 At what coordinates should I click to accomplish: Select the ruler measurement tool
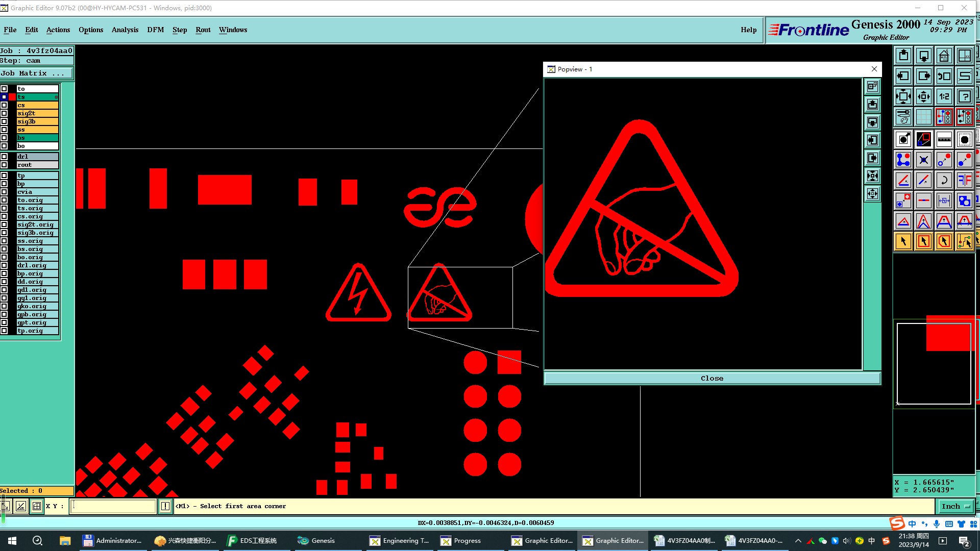click(944, 139)
